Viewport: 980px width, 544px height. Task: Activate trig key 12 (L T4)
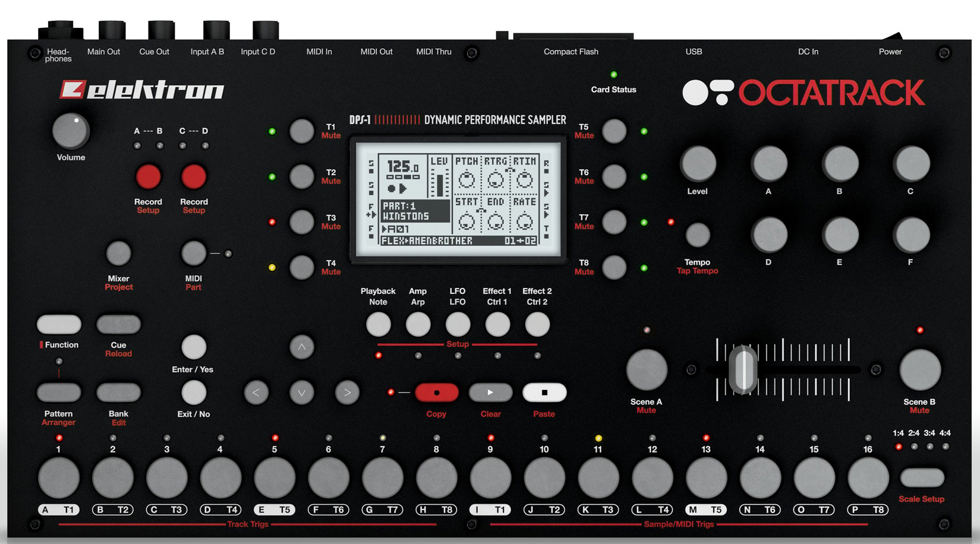[x=653, y=477]
